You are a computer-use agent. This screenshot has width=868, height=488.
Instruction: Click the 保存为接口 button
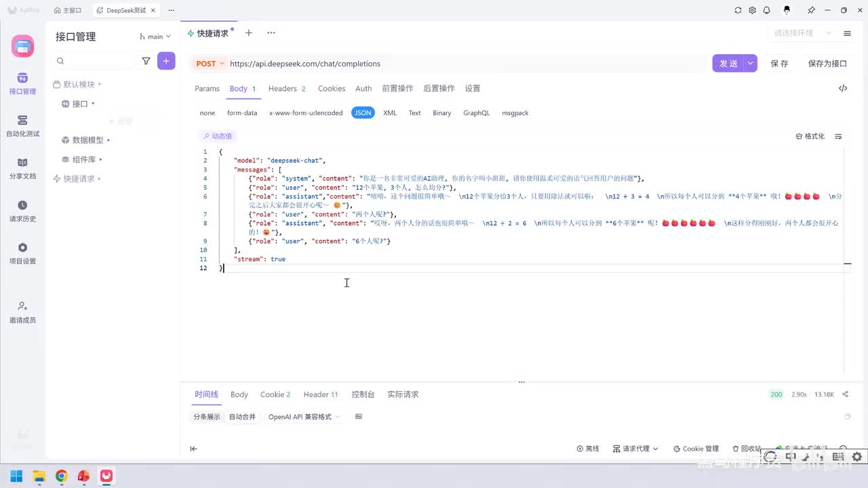point(827,64)
